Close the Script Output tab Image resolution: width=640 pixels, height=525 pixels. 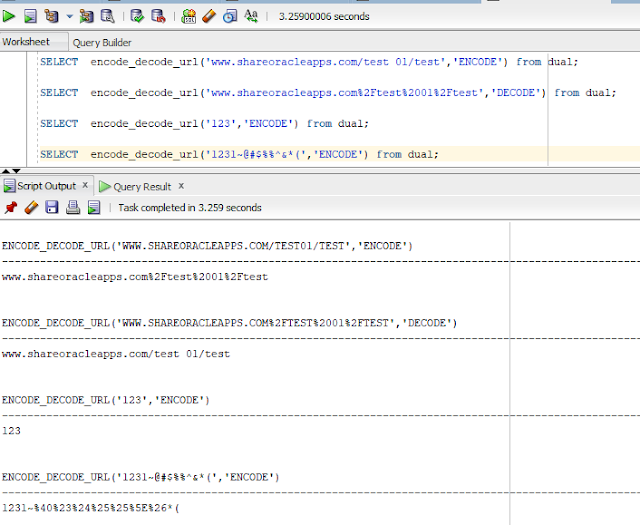click(x=85, y=185)
